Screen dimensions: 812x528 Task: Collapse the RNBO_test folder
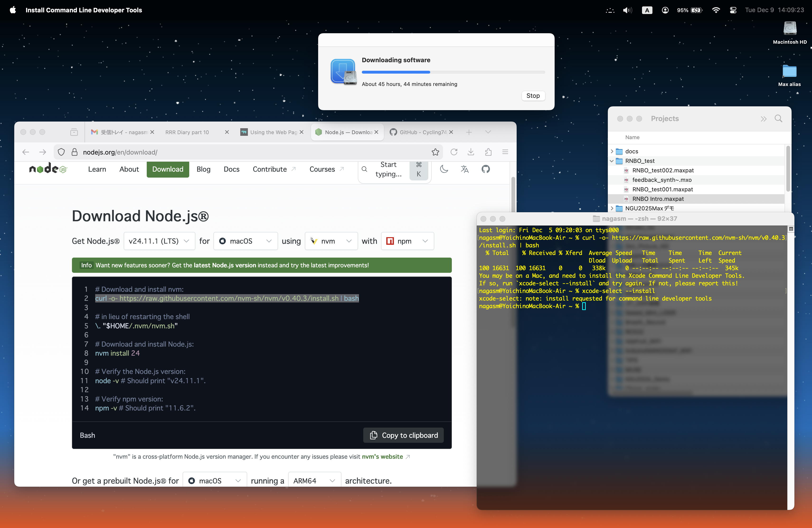click(612, 161)
